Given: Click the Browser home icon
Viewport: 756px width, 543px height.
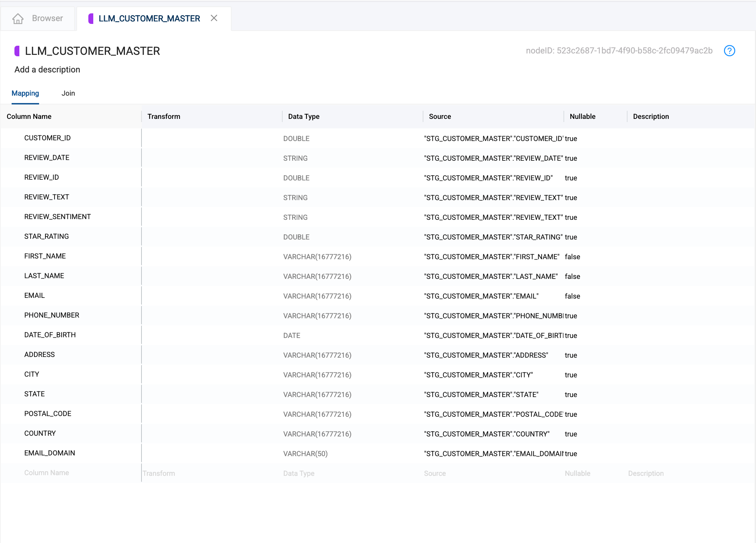Looking at the screenshot, I should tap(18, 18).
